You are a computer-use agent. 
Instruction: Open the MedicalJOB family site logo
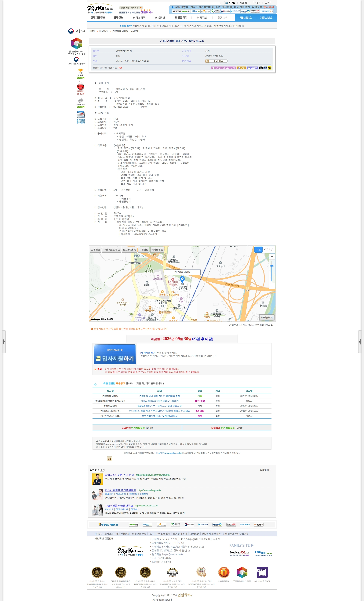point(240,553)
